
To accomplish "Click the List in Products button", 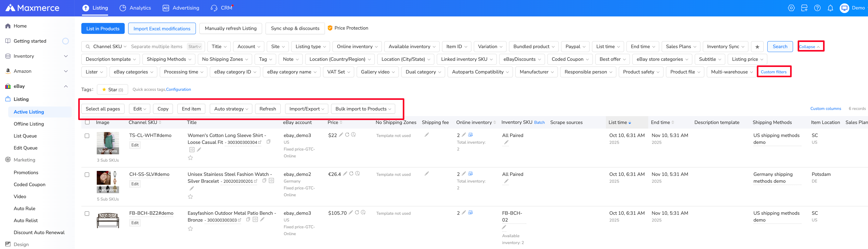I will (x=103, y=29).
